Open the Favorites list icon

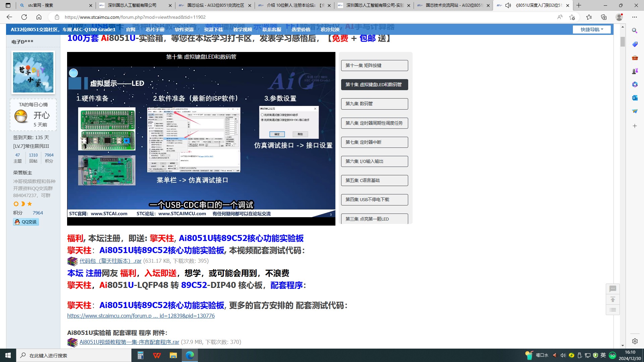point(589,17)
